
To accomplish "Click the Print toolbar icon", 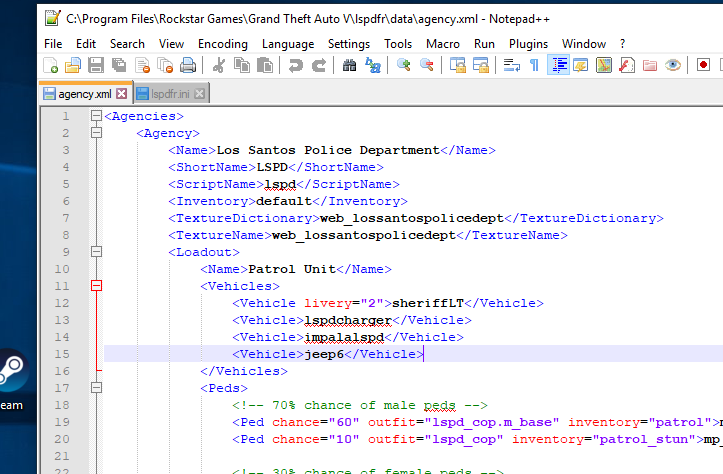I will click(188, 65).
